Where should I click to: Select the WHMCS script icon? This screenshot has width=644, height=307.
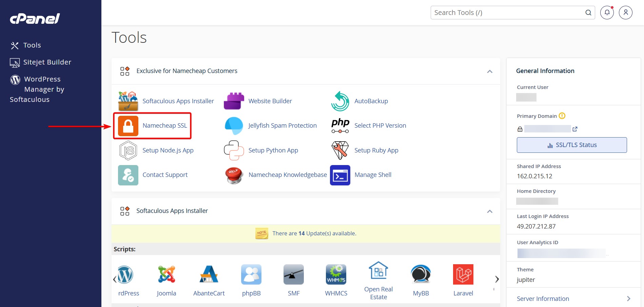coord(336,274)
